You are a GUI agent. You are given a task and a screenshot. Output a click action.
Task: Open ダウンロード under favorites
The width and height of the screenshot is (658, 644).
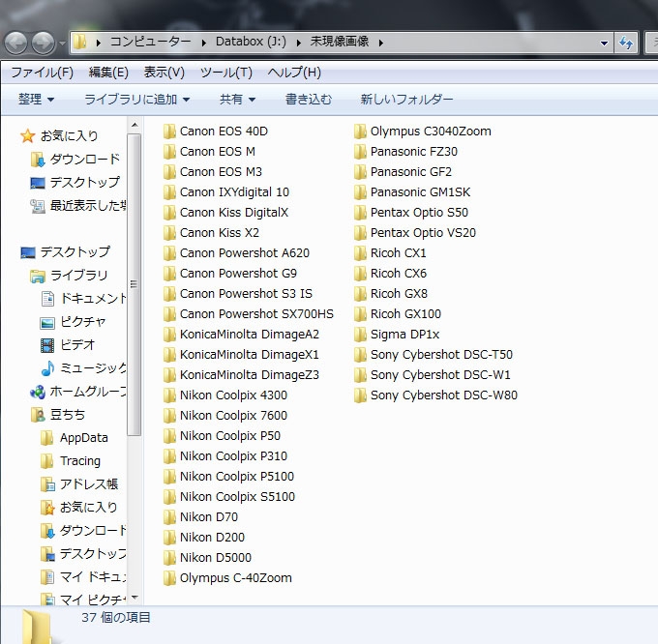pyautogui.click(x=85, y=159)
